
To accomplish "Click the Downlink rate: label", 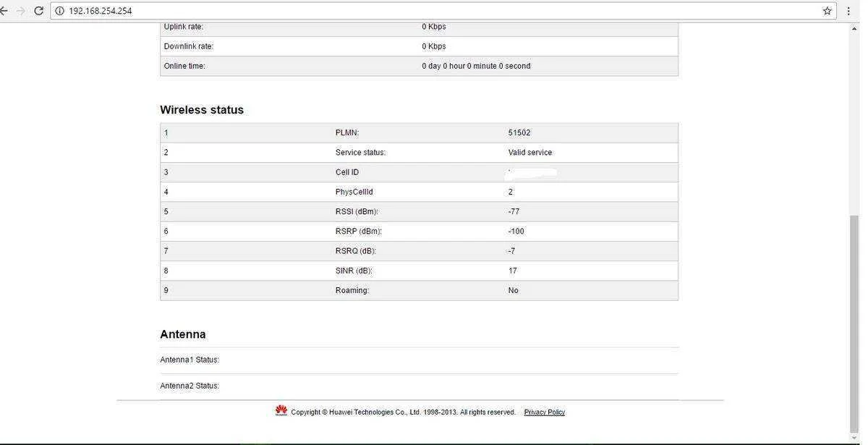I will tap(189, 46).
